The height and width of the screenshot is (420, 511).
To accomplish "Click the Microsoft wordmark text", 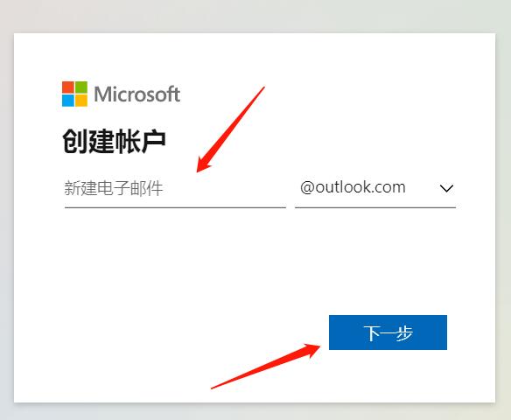I will 136,94.
